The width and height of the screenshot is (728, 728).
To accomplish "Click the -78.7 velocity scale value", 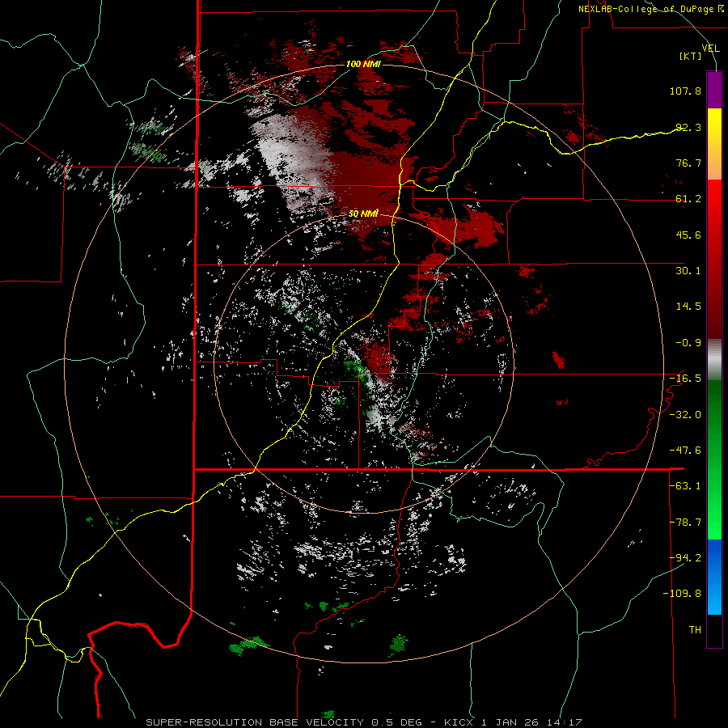I will [685, 523].
